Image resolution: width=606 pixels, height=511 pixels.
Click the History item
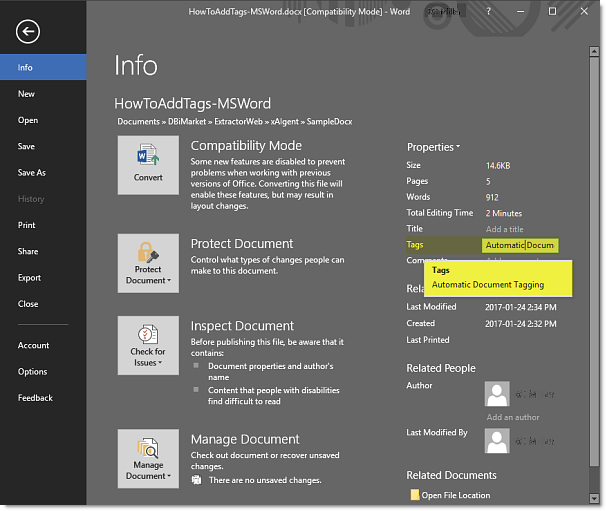coord(43,199)
